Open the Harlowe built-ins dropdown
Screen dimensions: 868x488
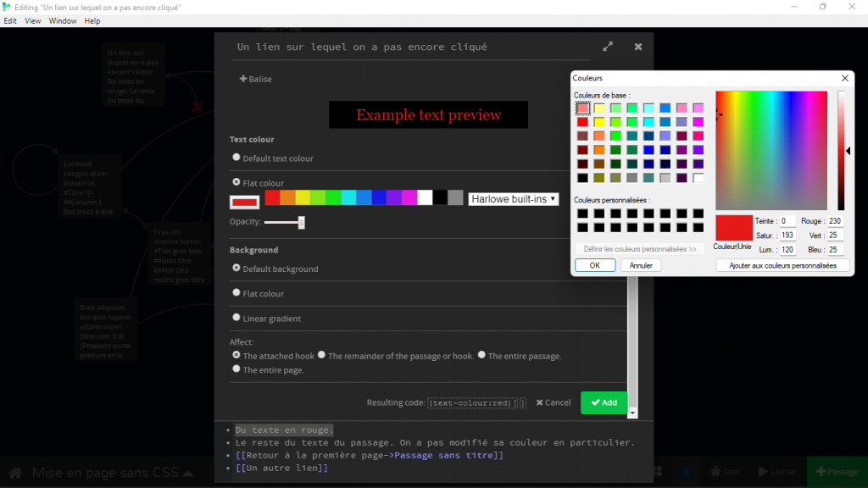513,199
